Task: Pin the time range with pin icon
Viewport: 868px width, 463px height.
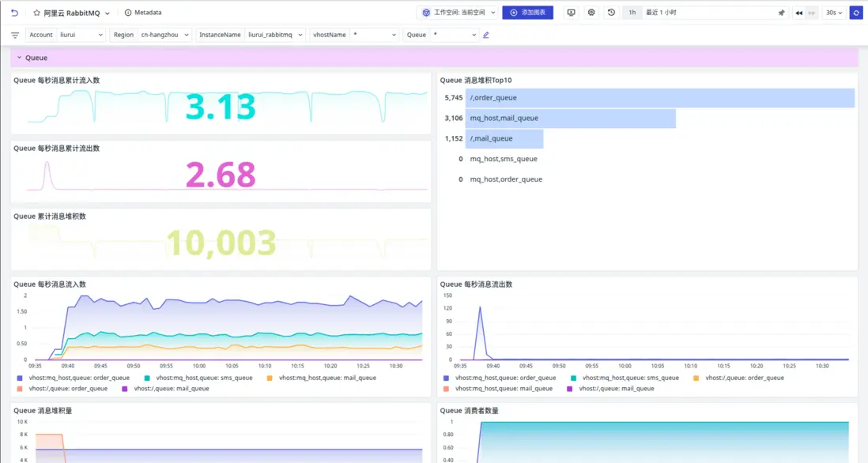Action: (782, 13)
